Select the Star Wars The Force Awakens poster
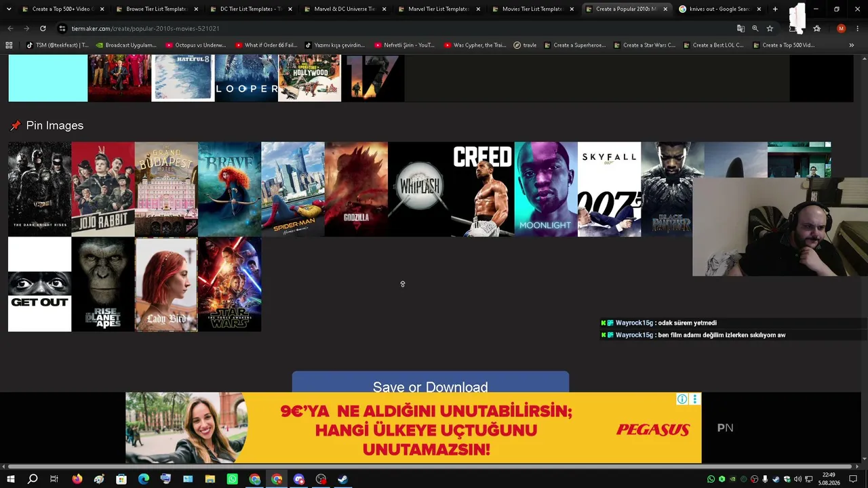 [229, 284]
